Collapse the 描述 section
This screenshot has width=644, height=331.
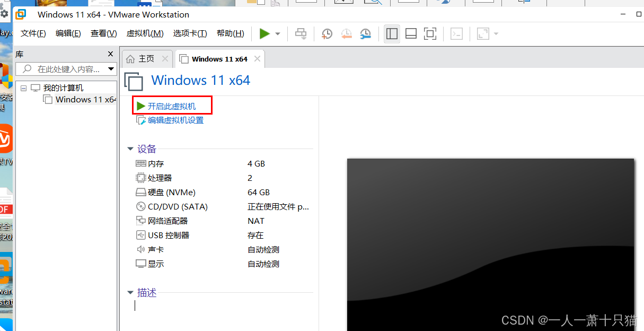pos(130,293)
